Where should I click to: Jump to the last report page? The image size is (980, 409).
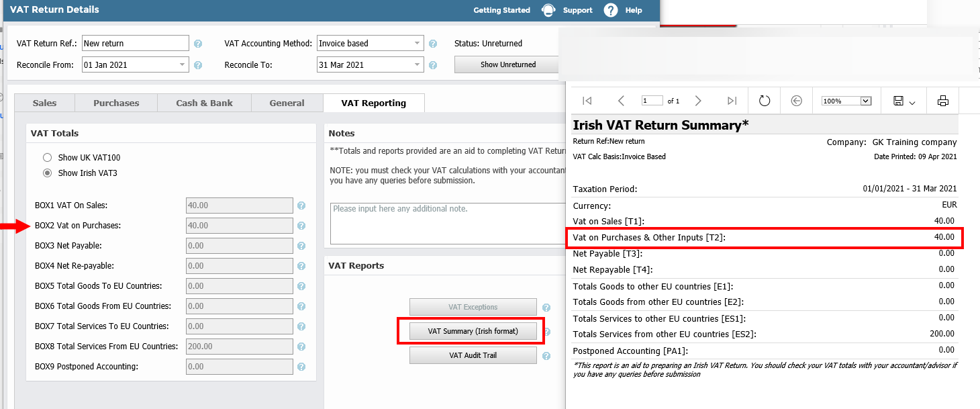click(x=732, y=101)
